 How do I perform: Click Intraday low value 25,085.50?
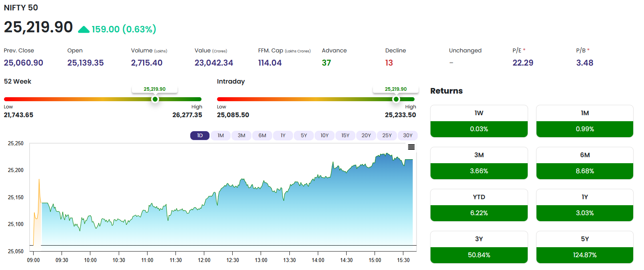tap(233, 115)
